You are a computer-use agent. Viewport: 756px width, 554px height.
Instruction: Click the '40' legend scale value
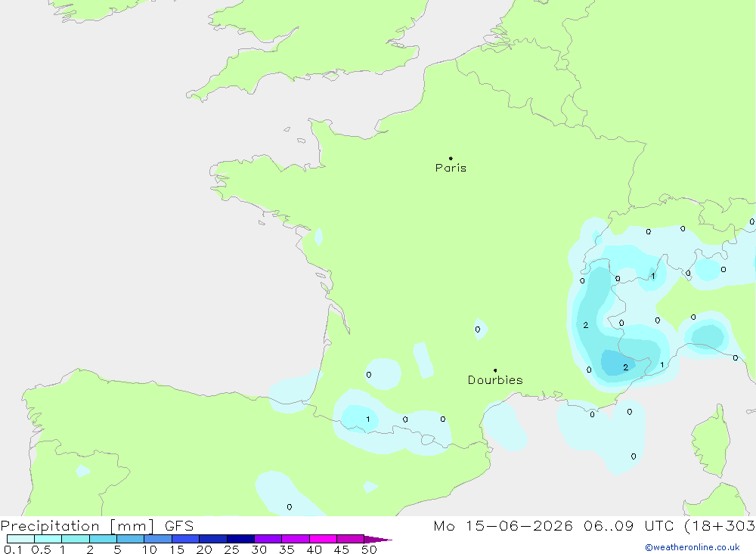tap(314, 549)
